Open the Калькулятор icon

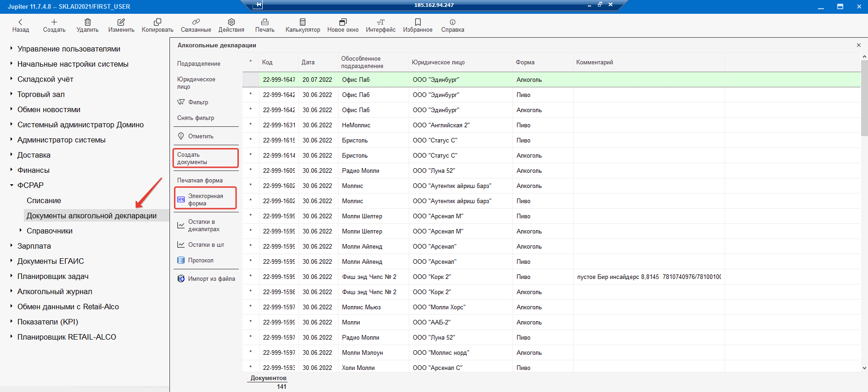click(x=303, y=22)
